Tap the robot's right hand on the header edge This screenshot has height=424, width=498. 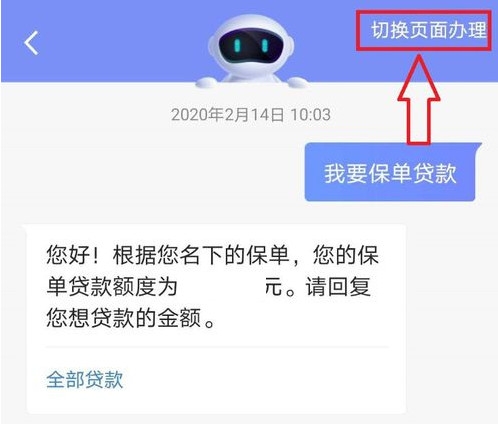tap(297, 82)
